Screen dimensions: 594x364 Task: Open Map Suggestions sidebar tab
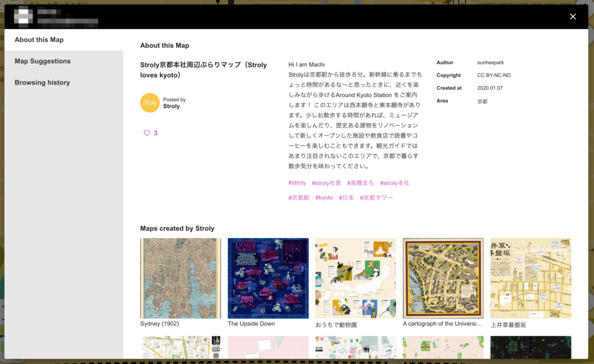point(64,61)
